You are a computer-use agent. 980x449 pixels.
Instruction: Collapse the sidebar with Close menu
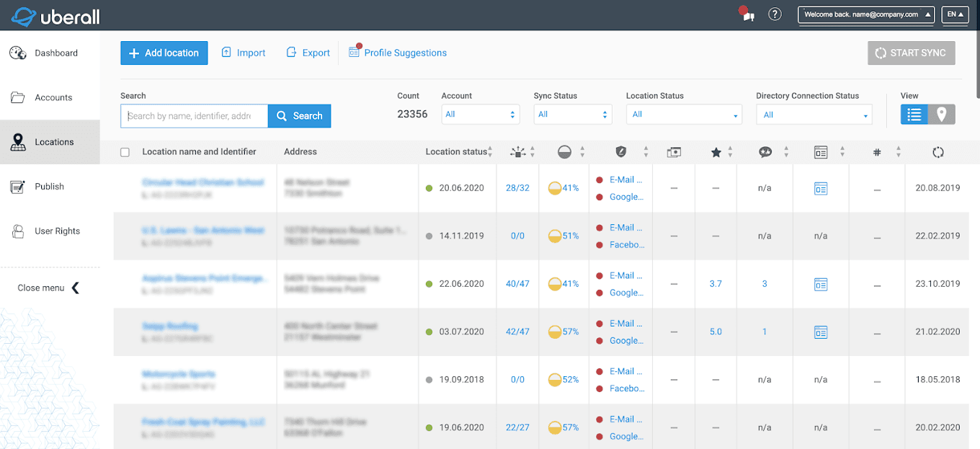pyautogui.click(x=49, y=288)
